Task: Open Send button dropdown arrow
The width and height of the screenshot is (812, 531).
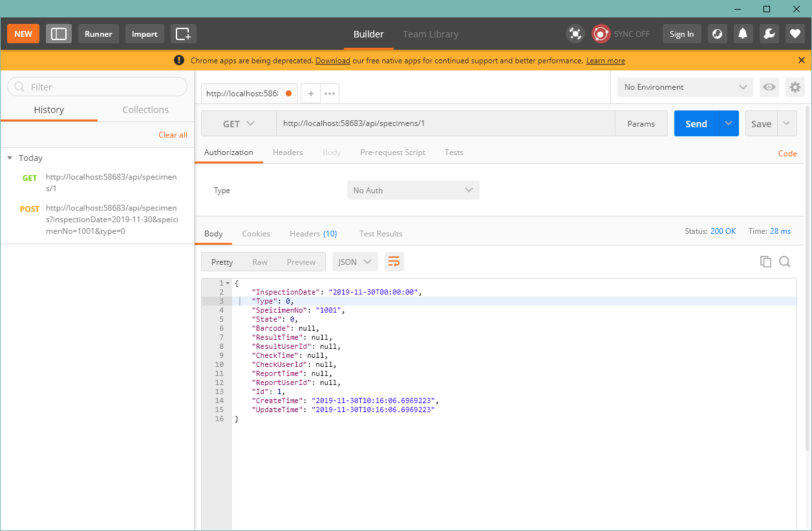Action: click(729, 123)
